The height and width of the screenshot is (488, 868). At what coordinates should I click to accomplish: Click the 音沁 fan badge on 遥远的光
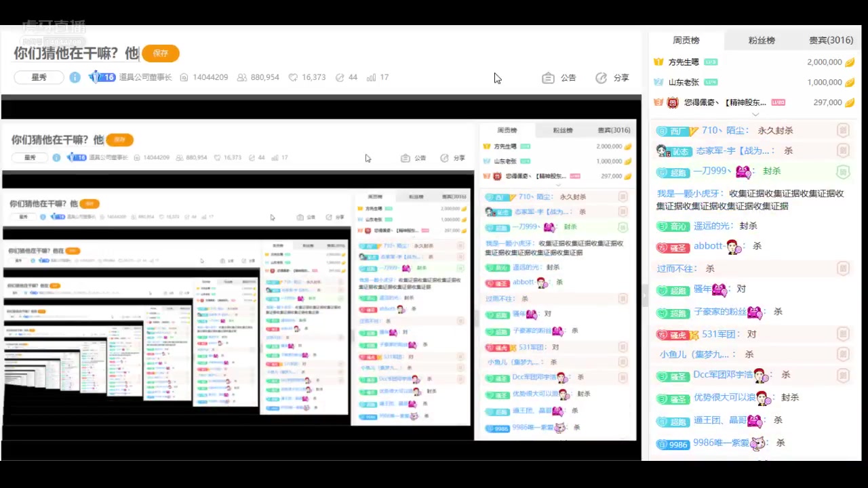click(x=673, y=226)
